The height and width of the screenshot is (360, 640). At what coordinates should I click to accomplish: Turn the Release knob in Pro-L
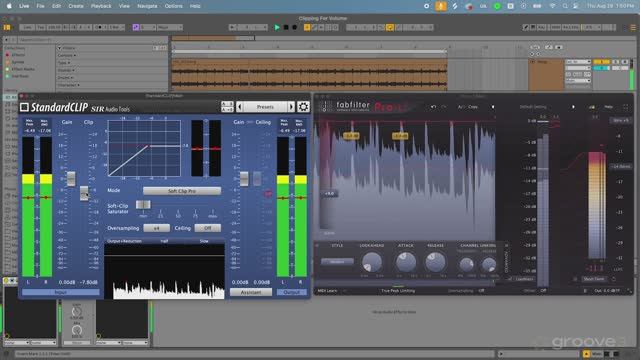pyautogui.click(x=436, y=262)
